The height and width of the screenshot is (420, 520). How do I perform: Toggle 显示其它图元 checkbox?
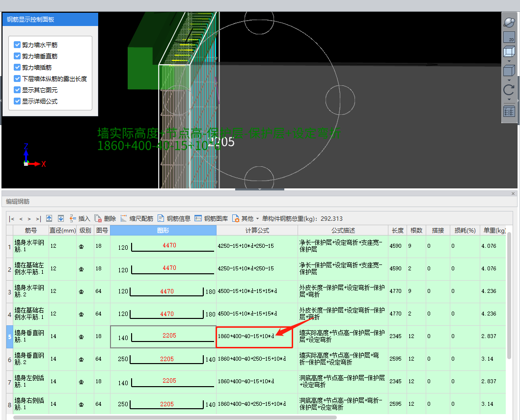17,89
